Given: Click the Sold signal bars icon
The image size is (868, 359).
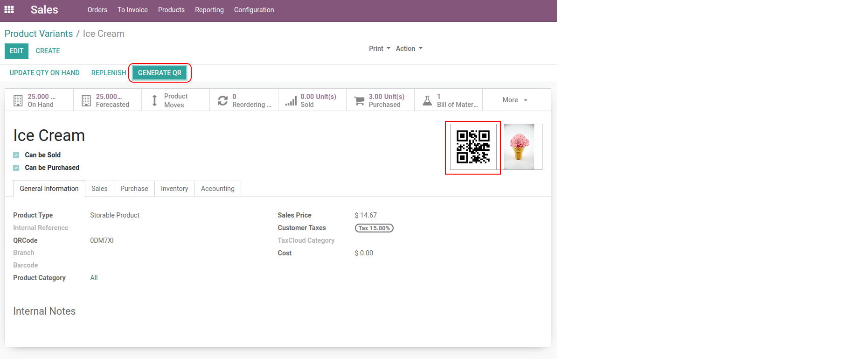Looking at the screenshot, I should click(291, 100).
